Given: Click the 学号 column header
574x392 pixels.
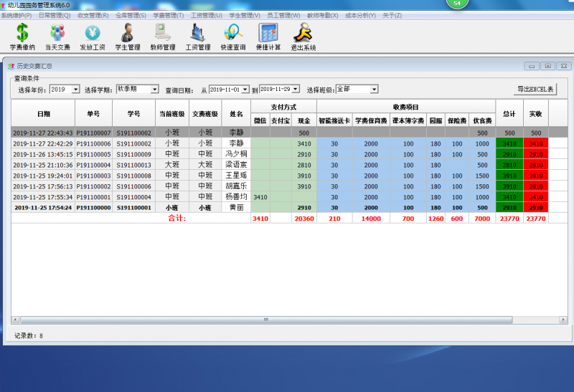Looking at the screenshot, I should pos(134,113).
